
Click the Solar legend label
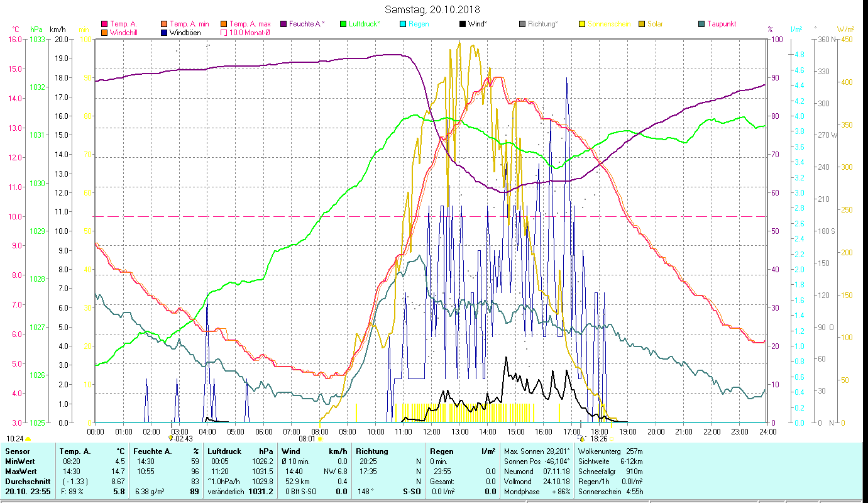coord(655,25)
